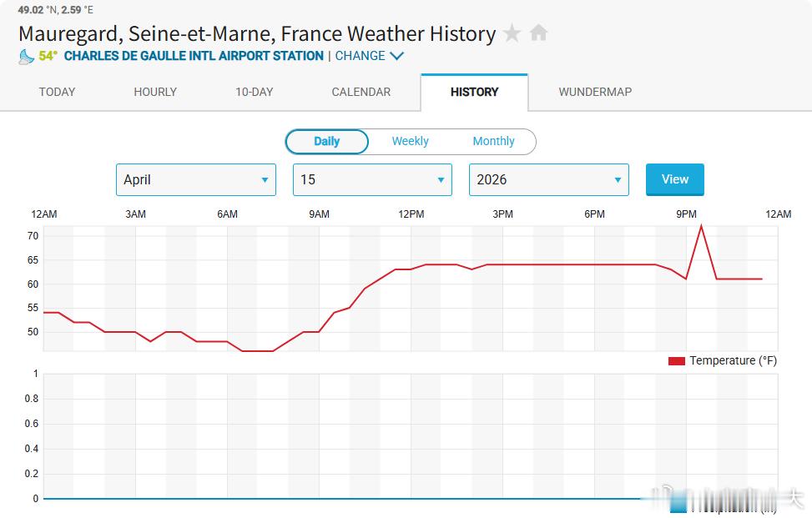Open the April month dropdown

(196, 180)
